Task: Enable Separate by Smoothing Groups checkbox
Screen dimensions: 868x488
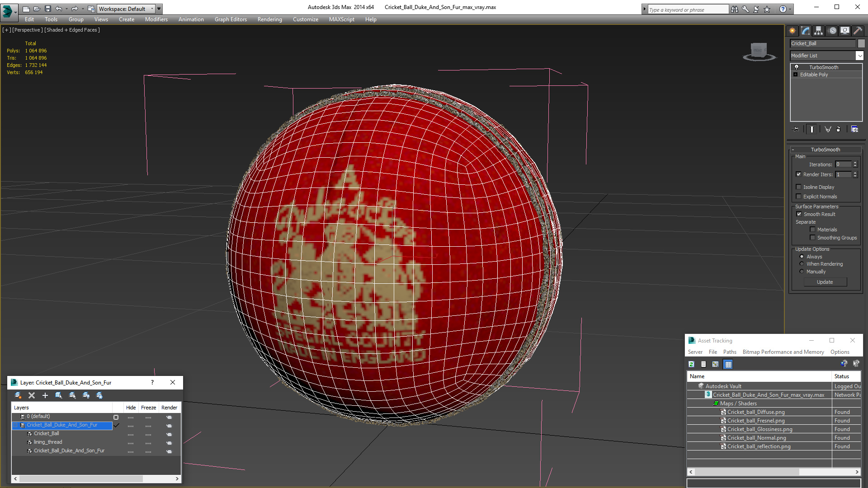Action: tap(812, 238)
